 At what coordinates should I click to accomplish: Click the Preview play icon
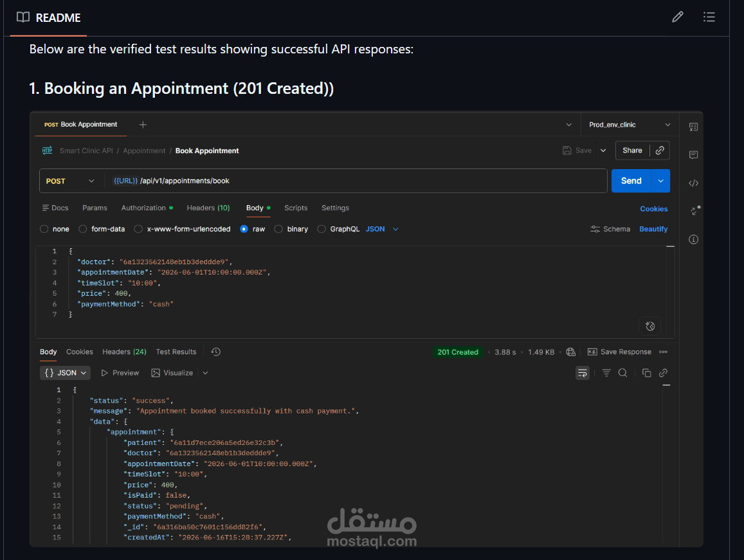tap(104, 373)
